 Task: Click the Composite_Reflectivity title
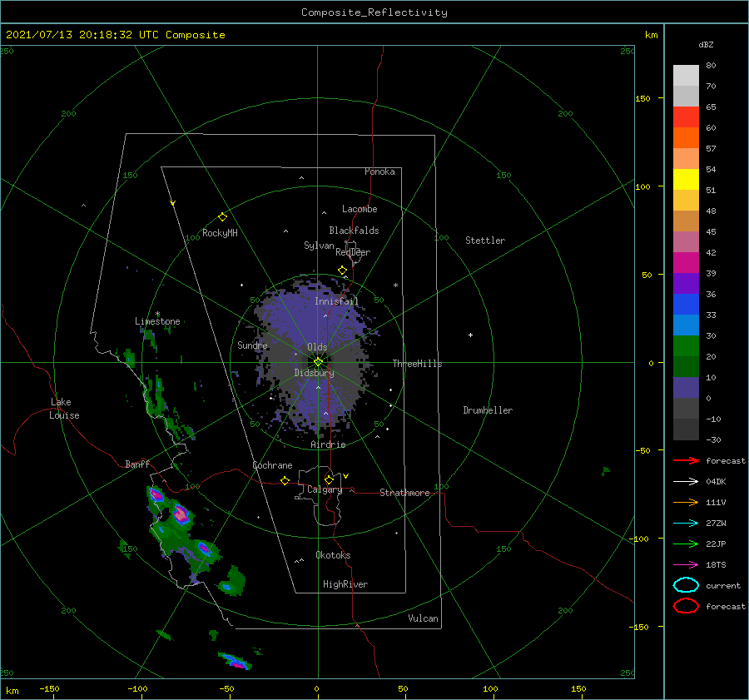[374, 12]
